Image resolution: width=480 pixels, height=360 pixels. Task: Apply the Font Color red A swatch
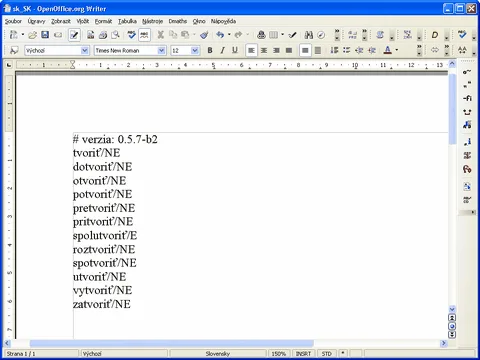point(387,50)
